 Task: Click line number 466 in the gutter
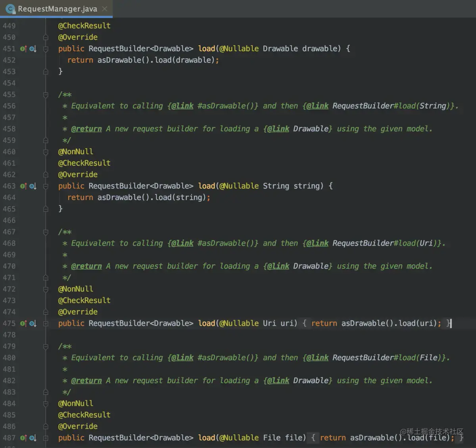pyautogui.click(x=9, y=220)
